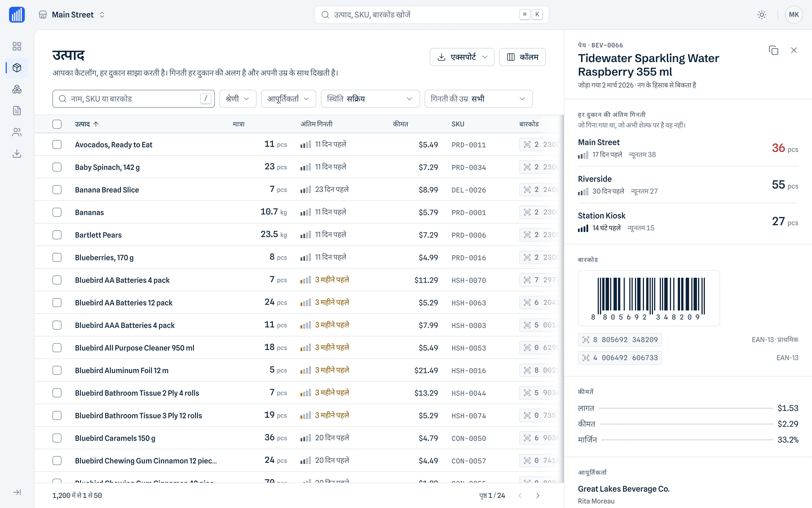Sort by the अंतिम गिनती column header
The height and width of the screenshot is (508, 812).
tap(316, 124)
